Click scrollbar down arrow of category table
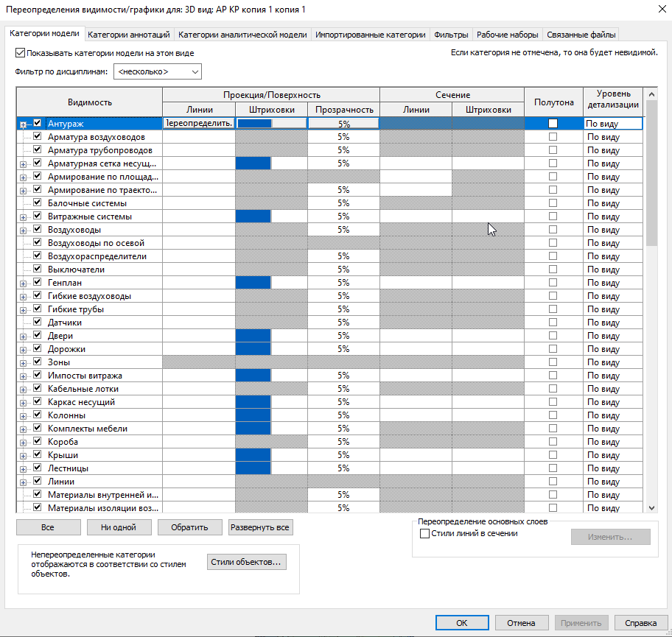The image size is (672, 637). 651,507
